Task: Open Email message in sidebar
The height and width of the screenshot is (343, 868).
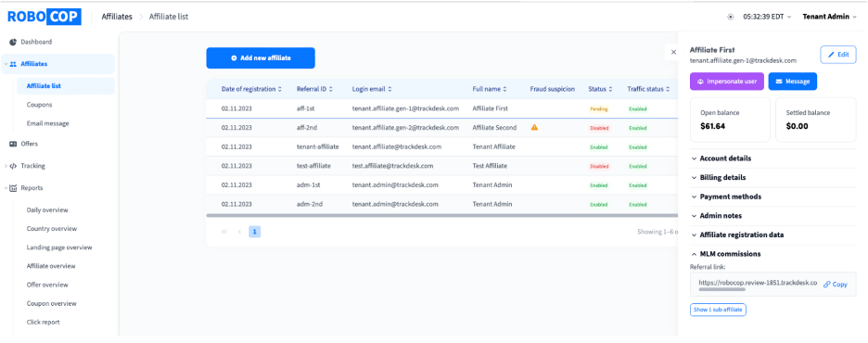Action: pyautogui.click(x=47, y=123)
